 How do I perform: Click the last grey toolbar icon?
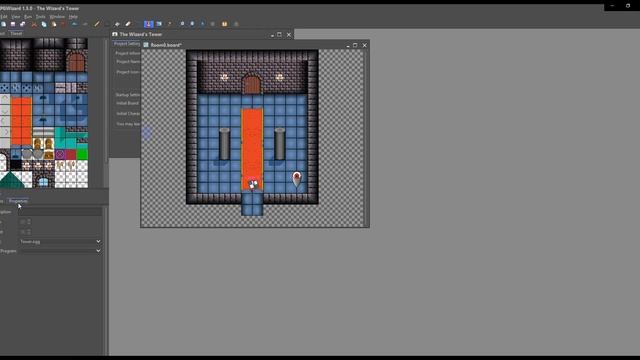(236, 24)
